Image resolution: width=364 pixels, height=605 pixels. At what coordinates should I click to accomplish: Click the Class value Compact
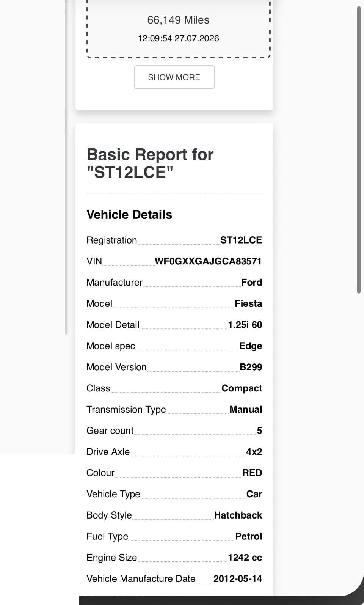[242, 388]
